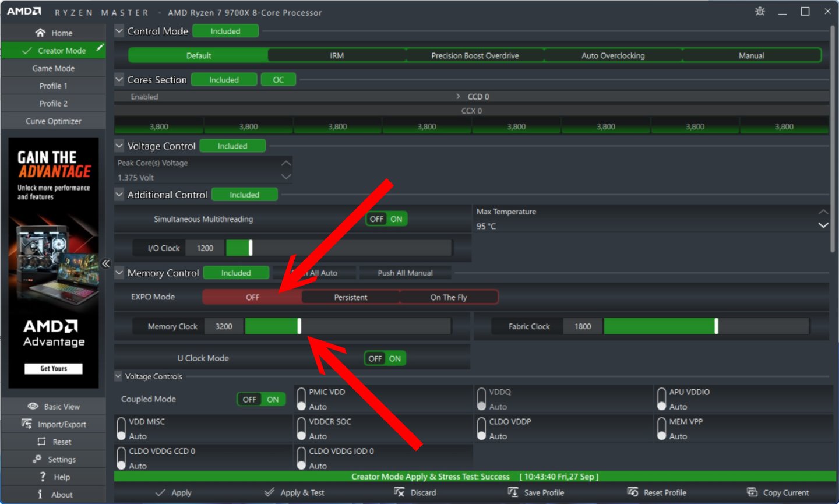Click the Fabric Clock 1800 value field
839x504 pixels.
(583, 326)
